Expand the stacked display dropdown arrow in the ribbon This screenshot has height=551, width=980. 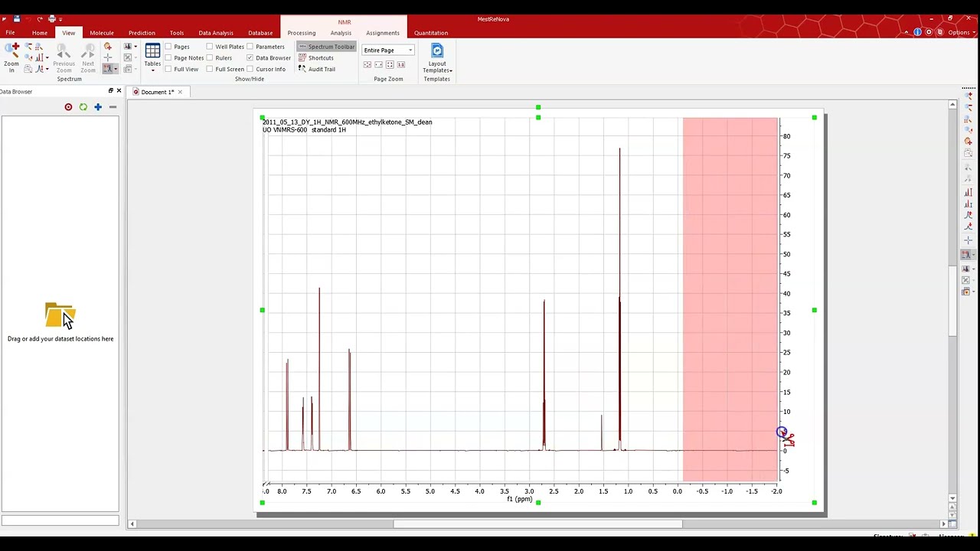tap(136, 46)
